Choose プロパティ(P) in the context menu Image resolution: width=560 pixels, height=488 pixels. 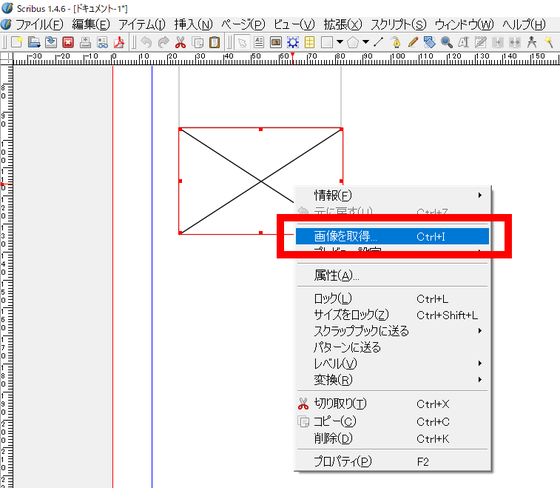[x=392, y=462]
